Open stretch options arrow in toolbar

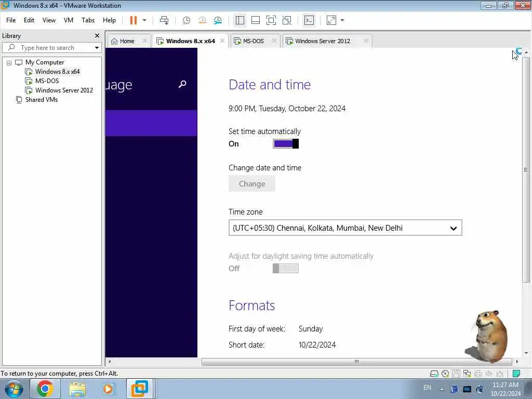pyautogui.click(x=342, y=20)
